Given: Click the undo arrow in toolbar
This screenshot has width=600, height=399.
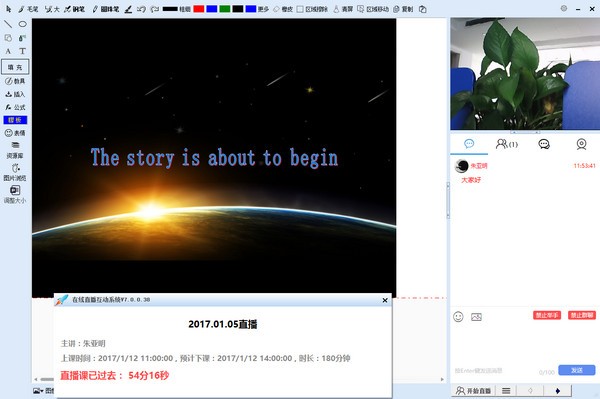Looking at the screenshot, I should tap(141, 9).
